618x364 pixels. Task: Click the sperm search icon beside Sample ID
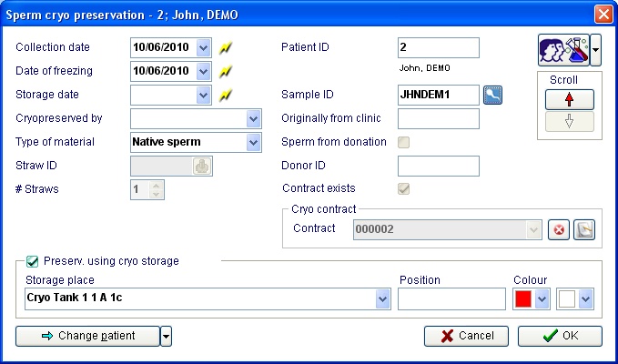click(492, 95)
